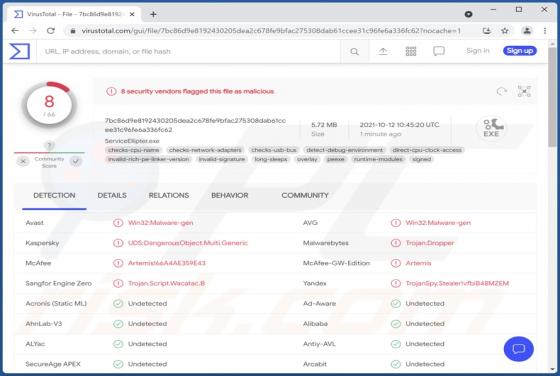
Task: Click the Alibaba undetected check icon
Action: pyautogui.click(x=395, y=324)
